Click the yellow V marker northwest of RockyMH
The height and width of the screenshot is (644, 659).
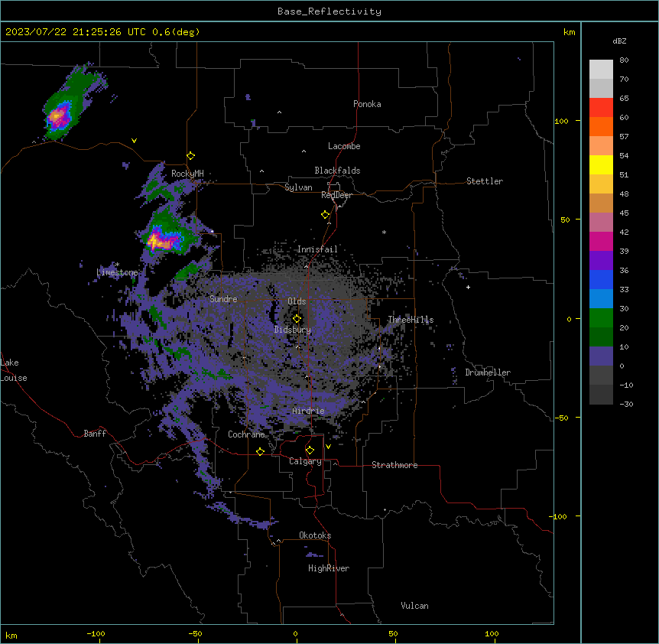[x=134, y=141]
